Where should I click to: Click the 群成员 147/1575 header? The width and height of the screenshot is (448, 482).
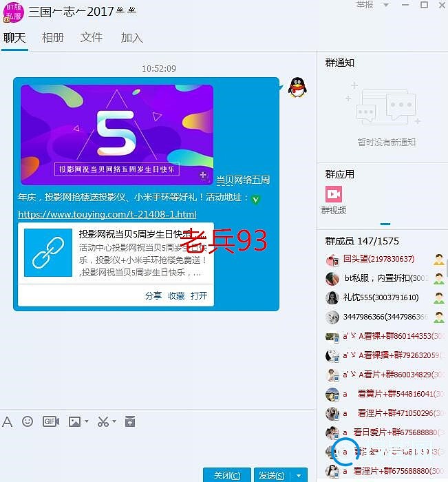click(x=362, y=241)
